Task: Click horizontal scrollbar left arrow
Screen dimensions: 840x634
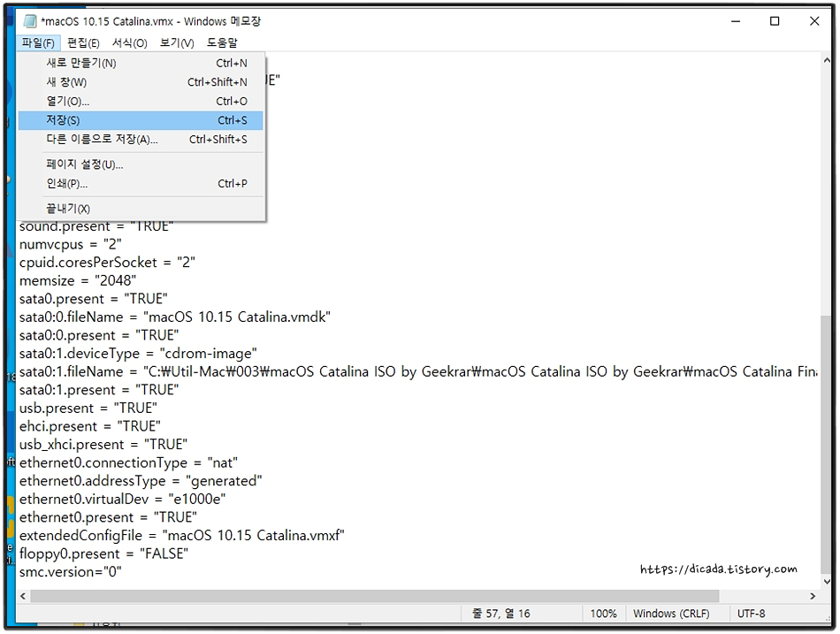Action: (x=23, y=596)
